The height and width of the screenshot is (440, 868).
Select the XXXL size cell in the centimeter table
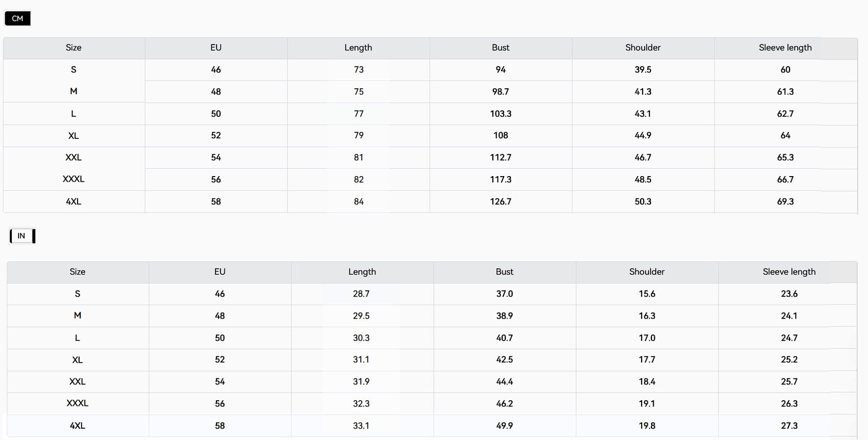point(73,179)
